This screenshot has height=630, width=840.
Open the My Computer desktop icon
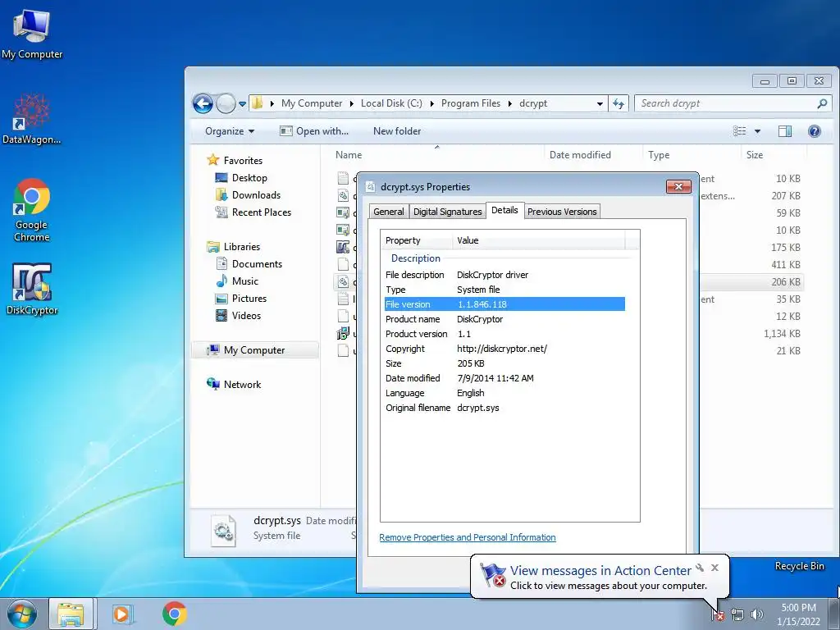[x=32, y=34]
